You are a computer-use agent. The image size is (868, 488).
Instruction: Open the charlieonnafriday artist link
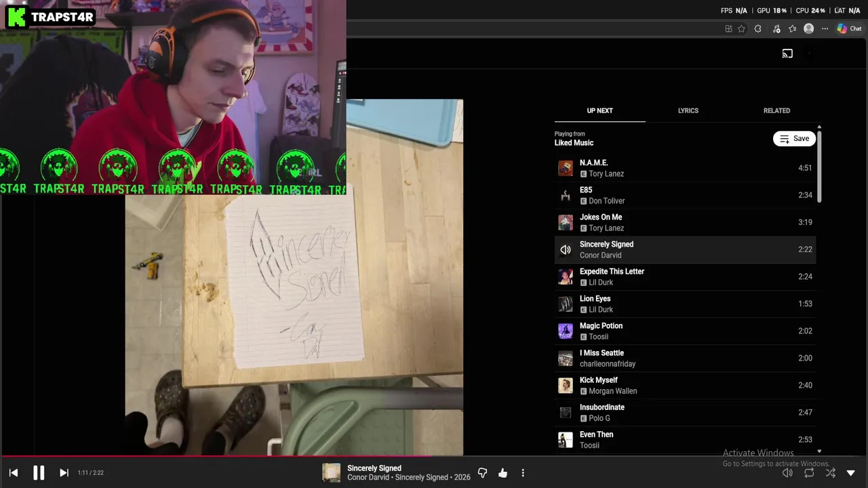click(x=608, y=364)
